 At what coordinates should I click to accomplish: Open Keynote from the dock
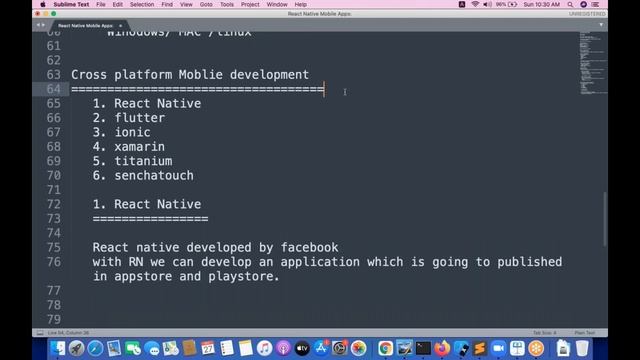[517, 348]
